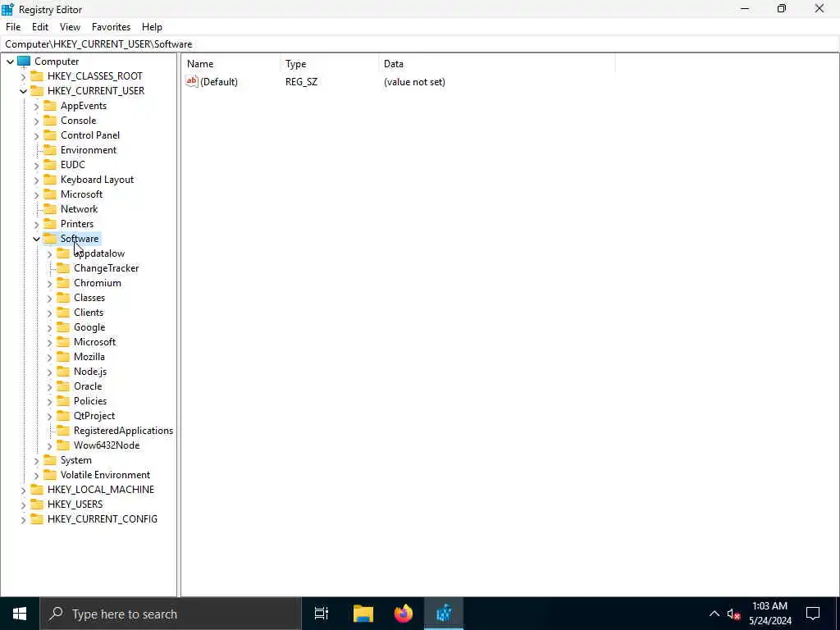Expand HKEY_CLASSES_ROOT arrow
This screenshot has width=840, height=630.
[23, 76]
